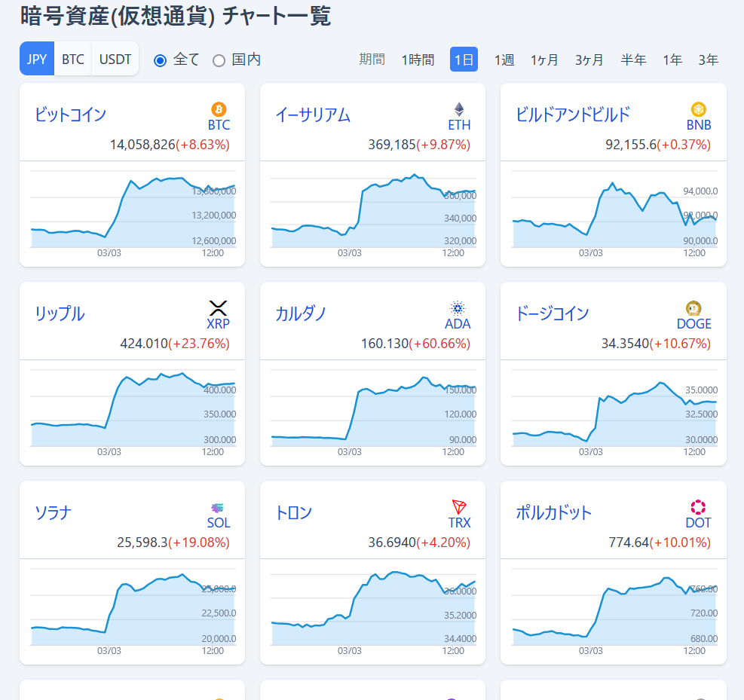Click the Solana SOL coin icon
Viewport: 744px width, 700px height.
click(217, 508)
